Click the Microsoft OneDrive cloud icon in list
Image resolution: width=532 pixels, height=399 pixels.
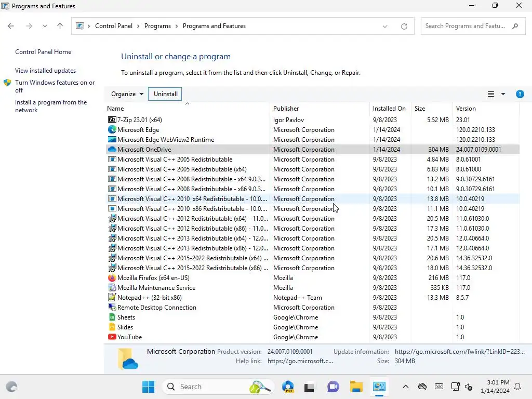[112, 149]
